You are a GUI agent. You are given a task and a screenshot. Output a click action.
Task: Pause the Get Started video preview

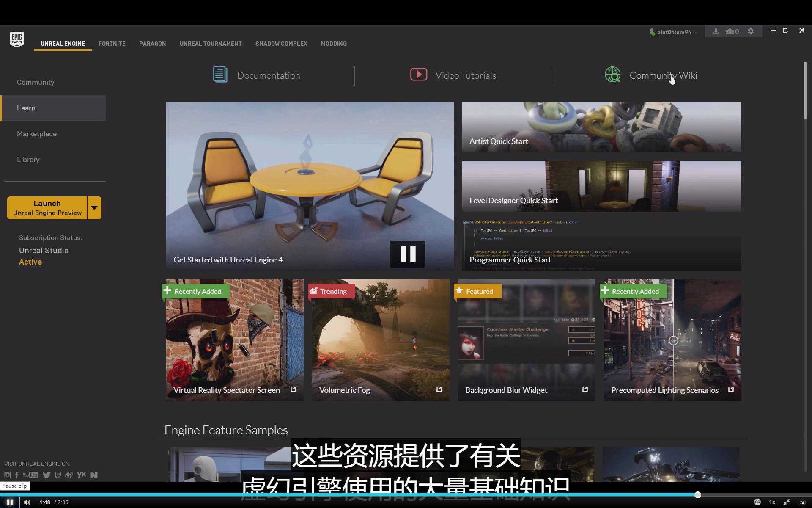point(407,254)
